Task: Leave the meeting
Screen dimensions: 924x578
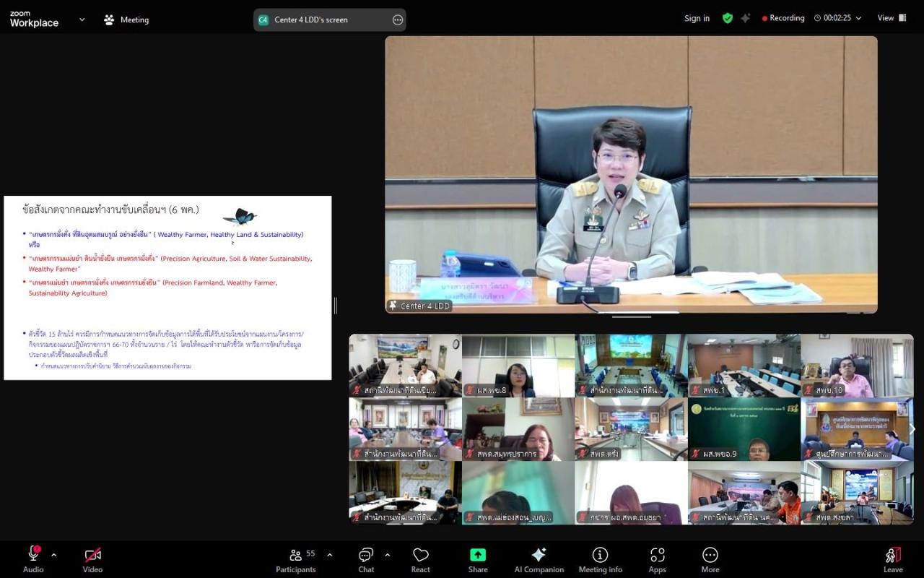Action: tap(893, 560)
